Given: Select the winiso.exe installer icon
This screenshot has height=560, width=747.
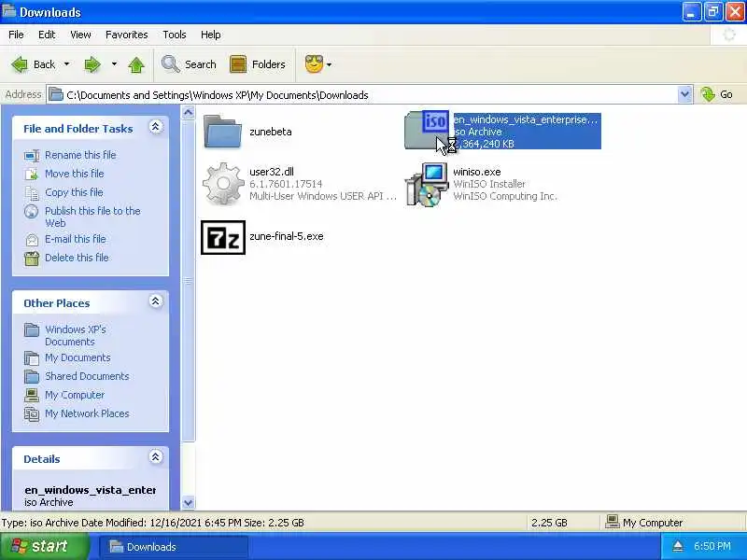Looking at the screenshot, I should coord(427,184).
